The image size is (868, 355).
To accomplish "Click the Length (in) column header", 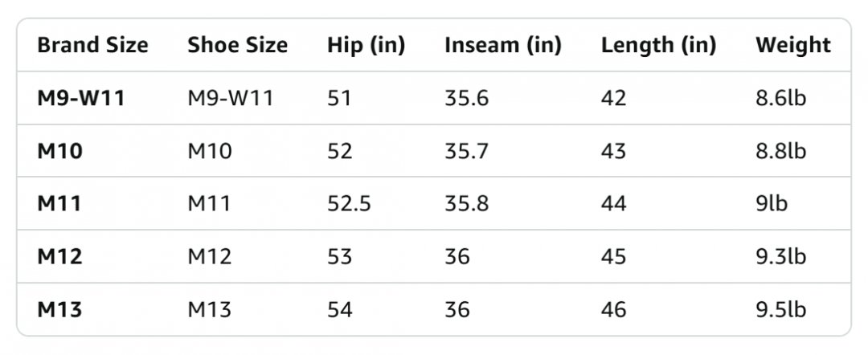I will 658,45.
